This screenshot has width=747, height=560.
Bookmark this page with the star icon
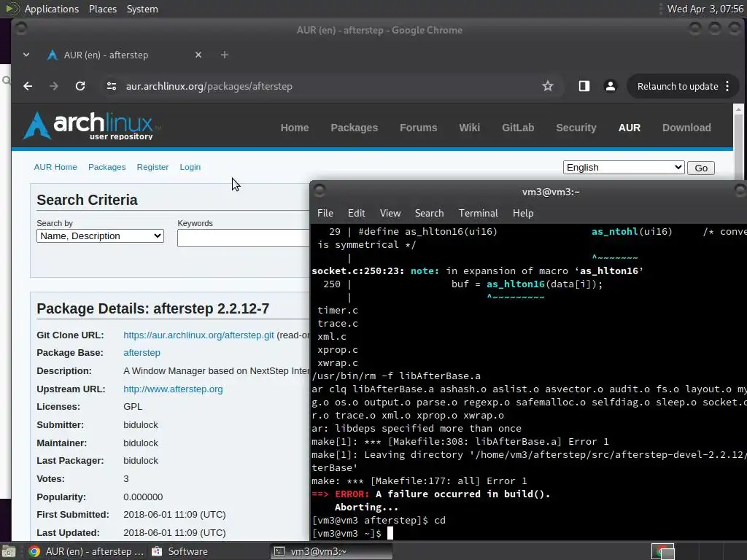point(548,86)
